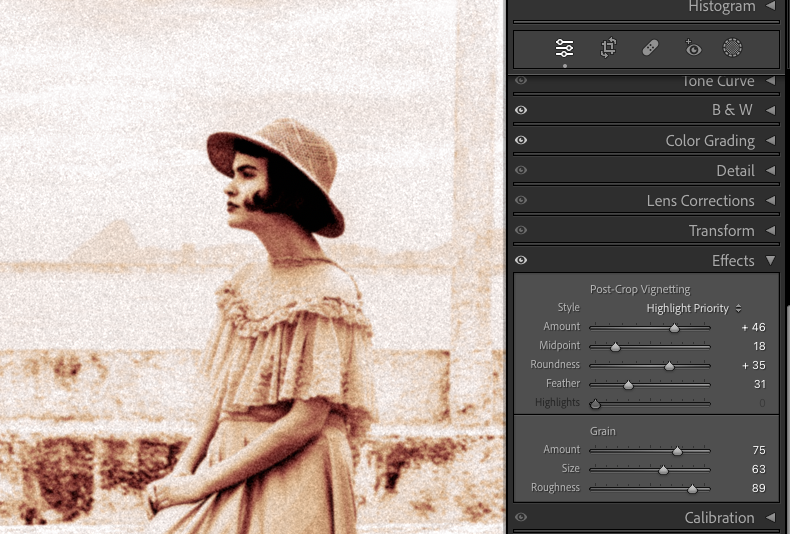Toggle Lens Corrections eye icon
This screenshot has width=790, height=534.
pos(521,201)
